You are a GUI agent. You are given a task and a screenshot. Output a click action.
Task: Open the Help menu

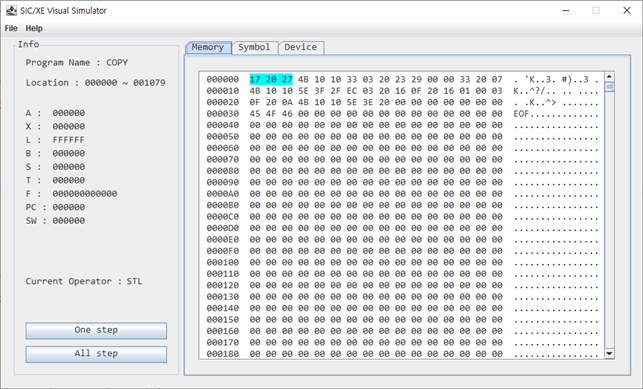tap(34, 28)
